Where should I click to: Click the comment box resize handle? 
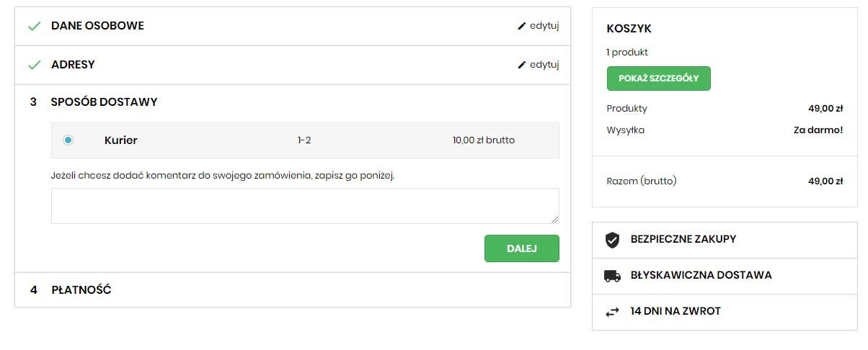[x=554, y=219]
